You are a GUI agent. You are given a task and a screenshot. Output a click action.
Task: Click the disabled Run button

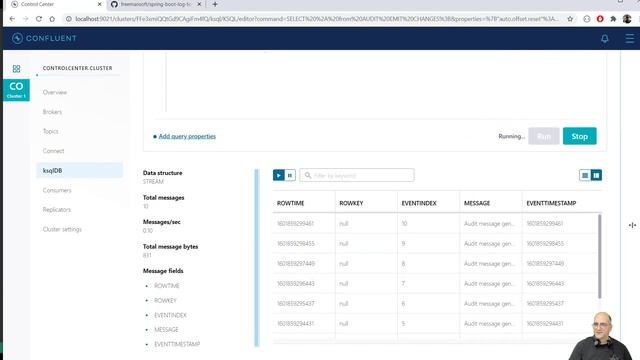pyautogui.click(x=544, y=136)
